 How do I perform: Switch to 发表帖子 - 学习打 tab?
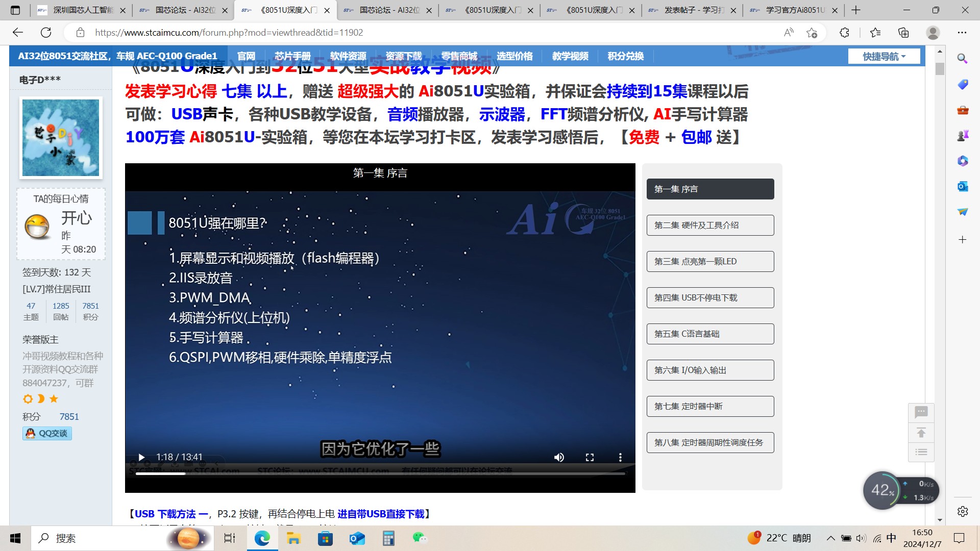coord(693,10)
